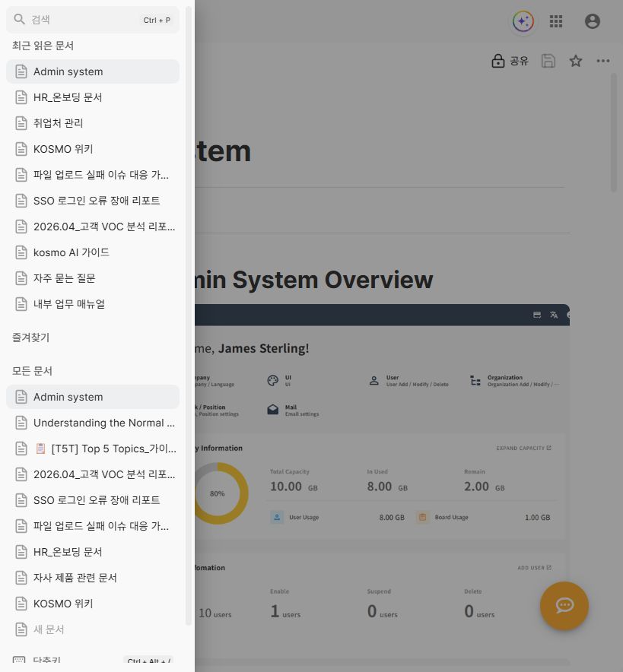Click the window card icon in dark header
Image resolution: width=623 pixels, height=672 pixels.
pos(537,315)
